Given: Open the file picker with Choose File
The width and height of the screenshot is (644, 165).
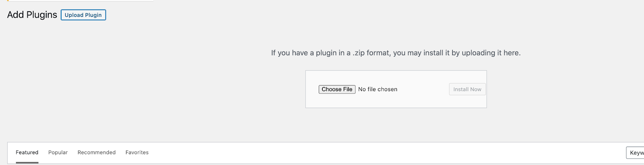Looking at the screenshot, I should (x=337, y=89).
